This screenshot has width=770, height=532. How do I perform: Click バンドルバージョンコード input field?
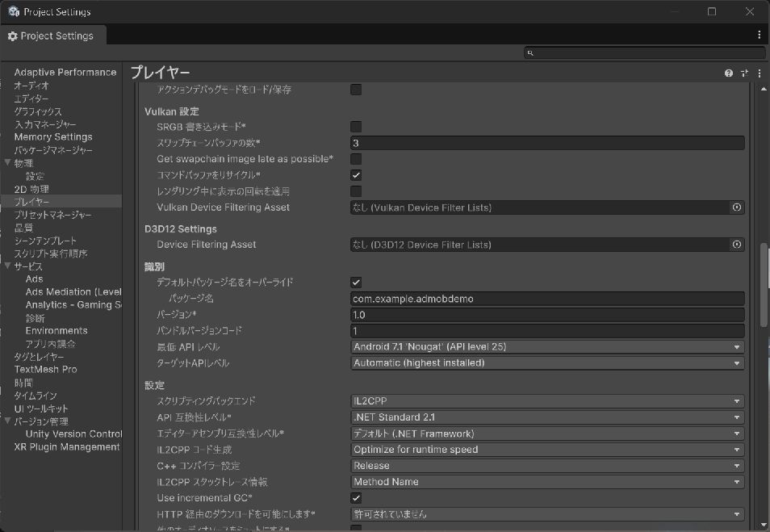pos(547,331)
